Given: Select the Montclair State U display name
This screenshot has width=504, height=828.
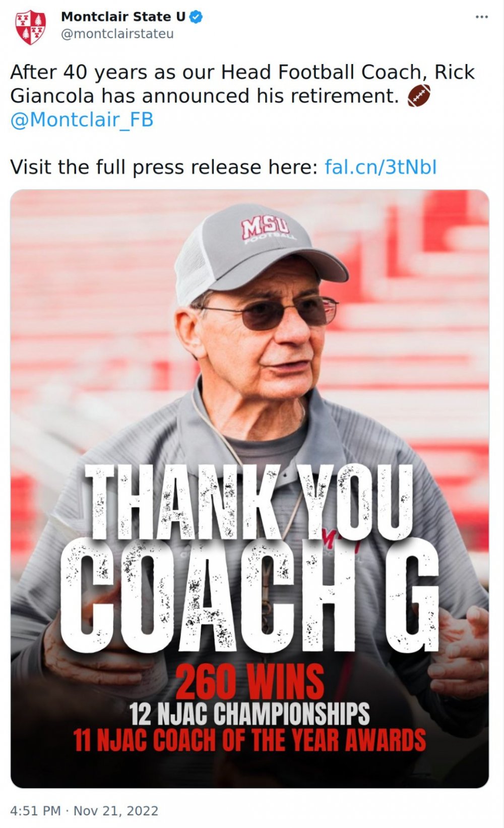Looking at the screenshot, I should (123, 16).
